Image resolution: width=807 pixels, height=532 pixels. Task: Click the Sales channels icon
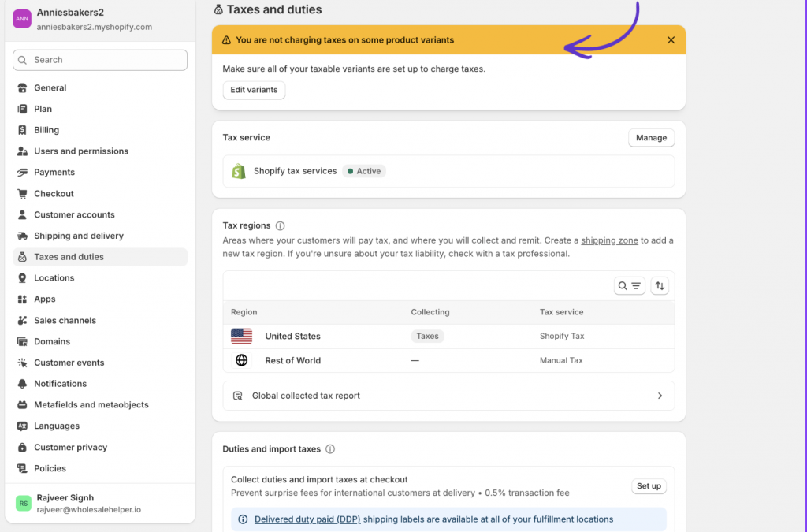(x=22, y=321)
